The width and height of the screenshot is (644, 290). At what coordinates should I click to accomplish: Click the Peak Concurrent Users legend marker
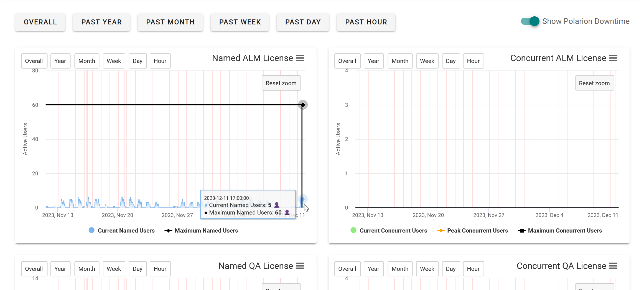(440, 230)
